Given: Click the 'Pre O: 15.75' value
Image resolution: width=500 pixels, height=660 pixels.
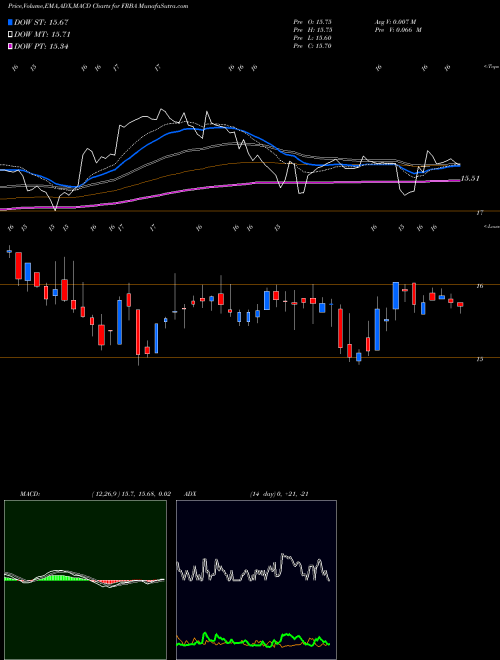Looking at the screenshot, I should 313,21.
